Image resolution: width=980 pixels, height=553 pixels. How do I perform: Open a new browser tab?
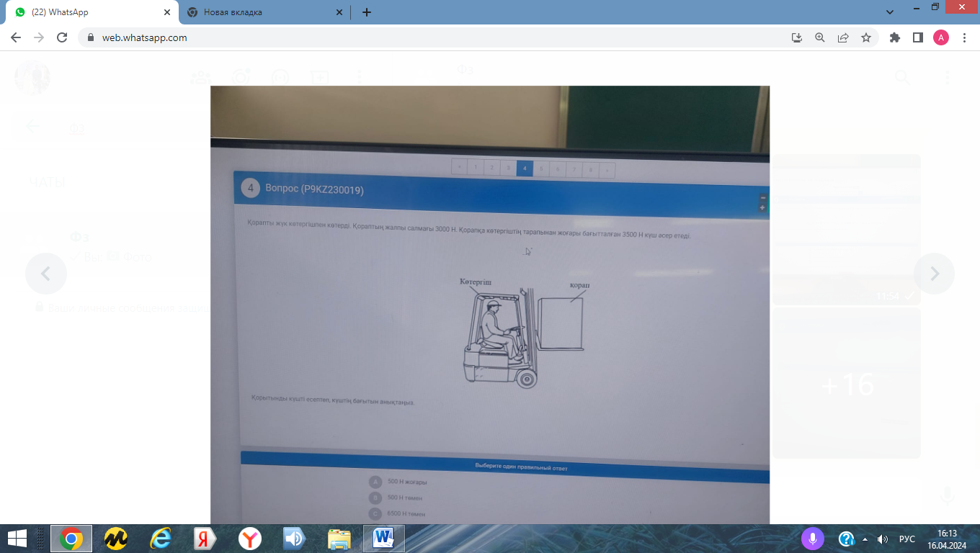point(367,12)
